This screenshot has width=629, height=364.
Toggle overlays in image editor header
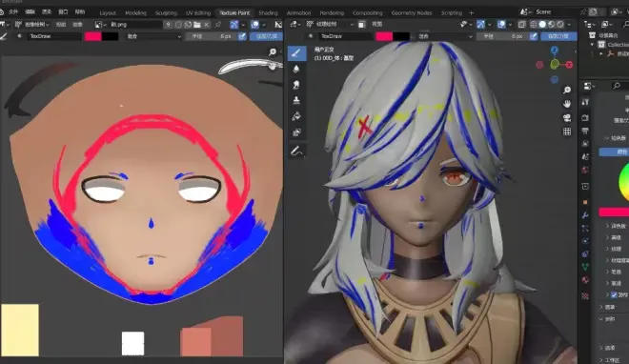[254, 25]
